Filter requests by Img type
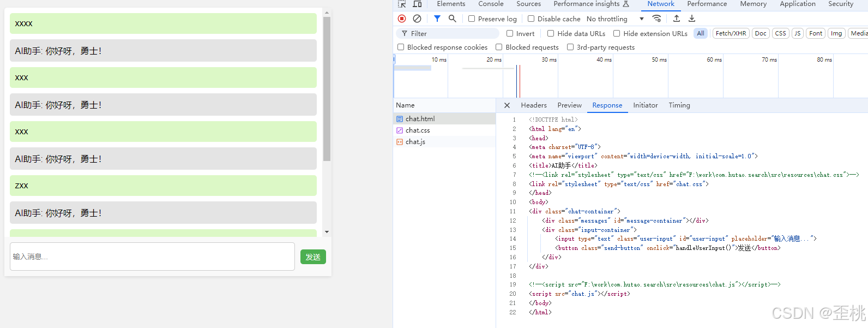The width and height of the screenshot is (868, 328). [x=836, y=33]
